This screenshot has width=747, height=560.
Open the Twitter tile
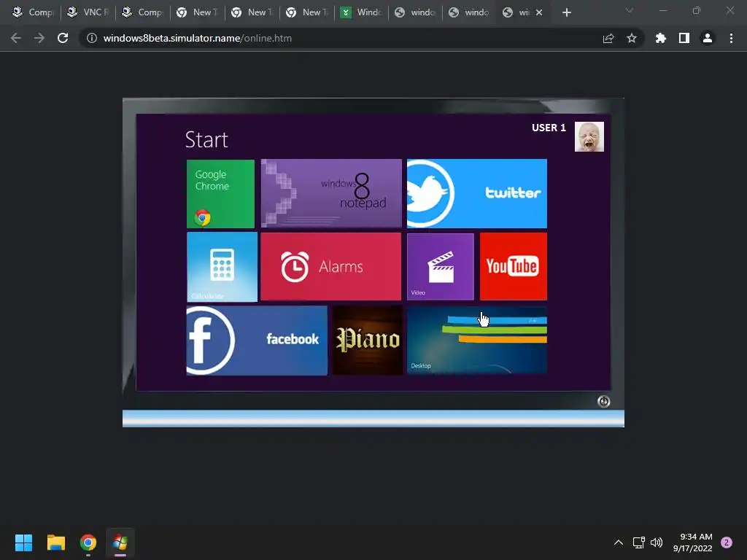[x=477, y=194]
